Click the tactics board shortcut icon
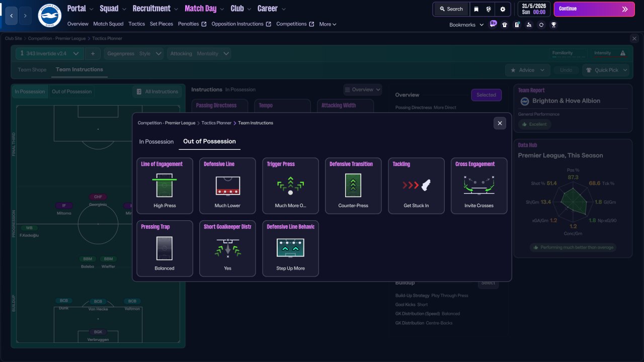The width and height of the screenshot is (644, 362). [x=517, y=25]
